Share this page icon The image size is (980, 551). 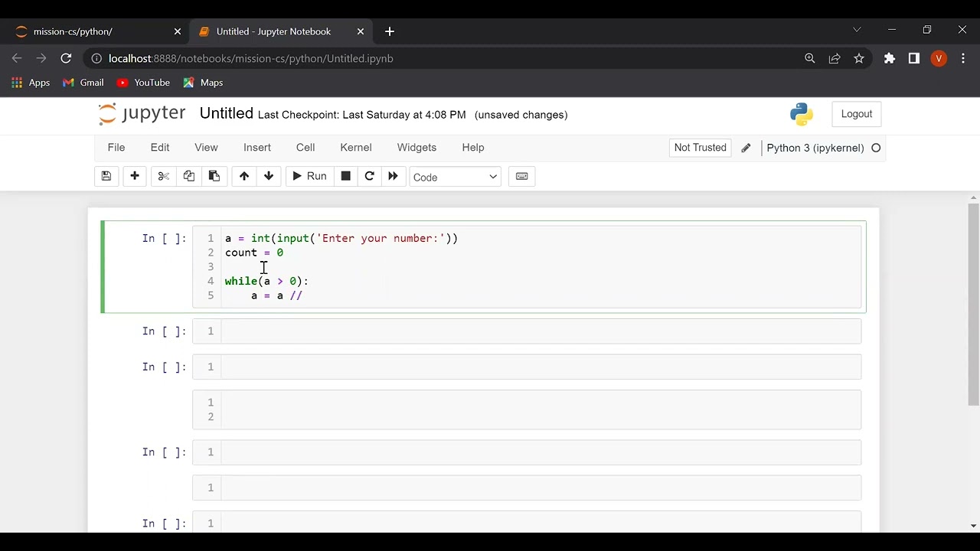(x=835, y=58)
